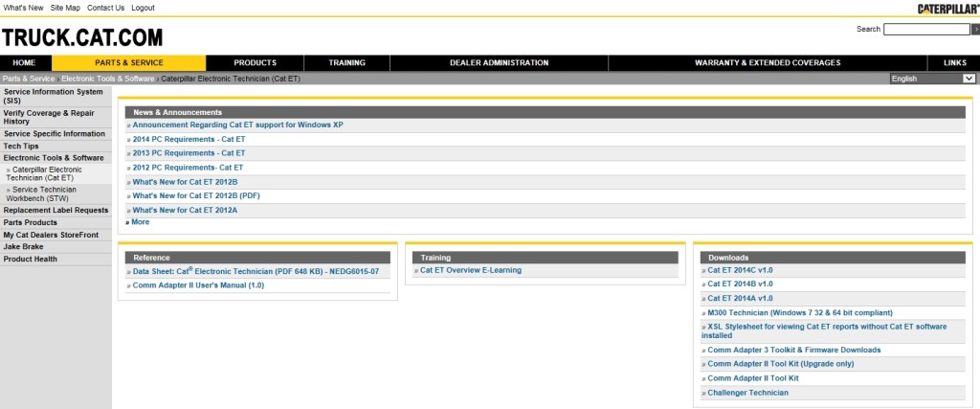The height and width of the screenshot is (409, 980).
Task: Click the Caterpillar logo
Action: (x=948, y=9)
